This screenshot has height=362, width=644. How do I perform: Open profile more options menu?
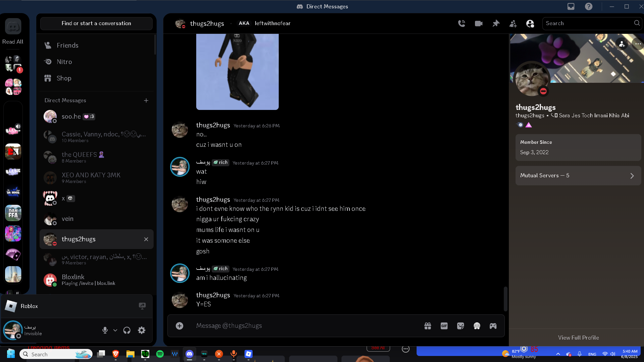point(638,44)
